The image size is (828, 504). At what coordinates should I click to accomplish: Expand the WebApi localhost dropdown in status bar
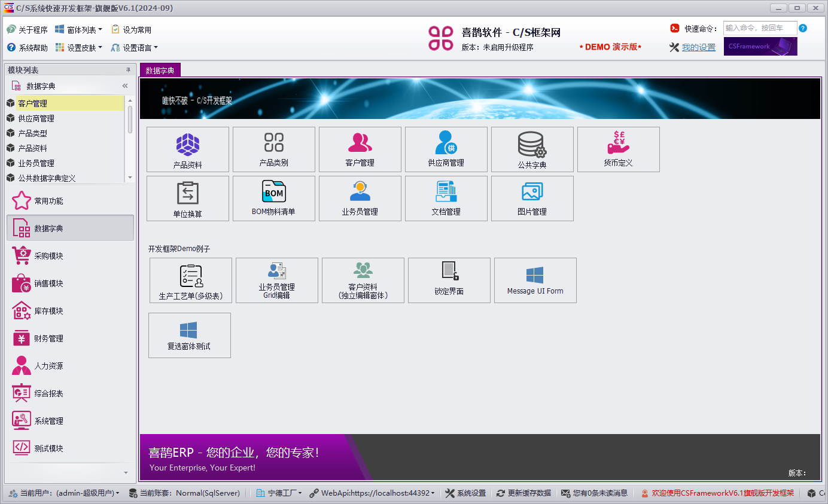point(372,493)
